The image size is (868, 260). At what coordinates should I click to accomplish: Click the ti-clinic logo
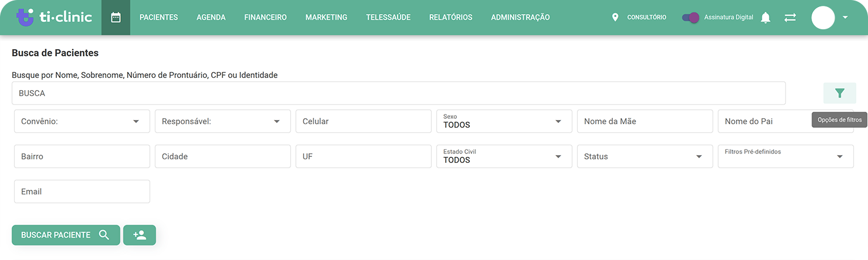point(54,17)
